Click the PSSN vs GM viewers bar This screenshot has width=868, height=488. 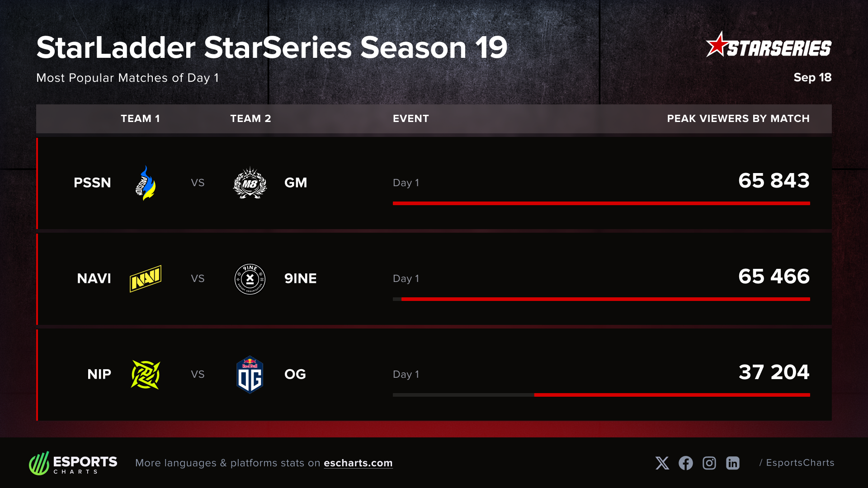pos(601,203)
